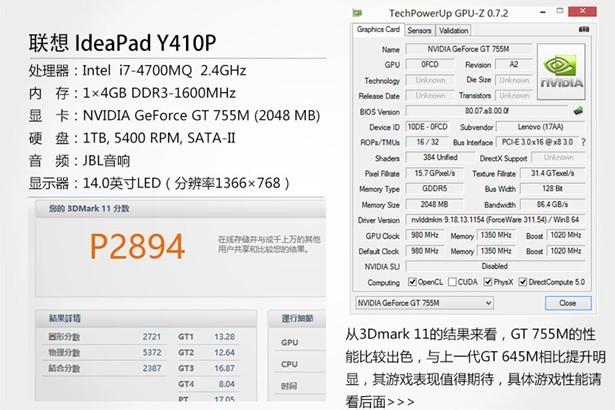Toggle the PhysX checkbox

click(488, 282)
